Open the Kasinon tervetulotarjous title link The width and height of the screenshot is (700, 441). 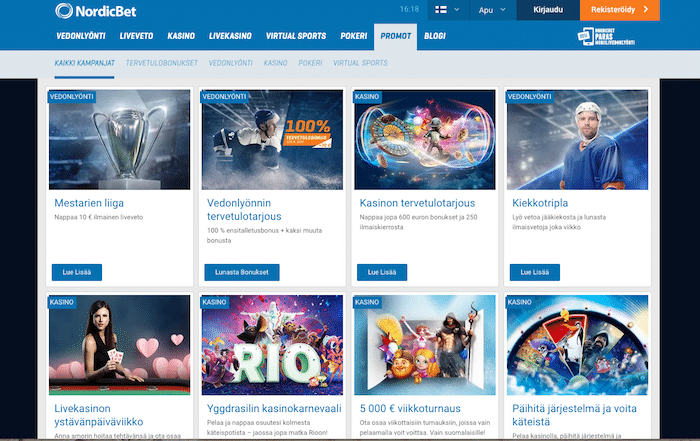tap(417, 203)
